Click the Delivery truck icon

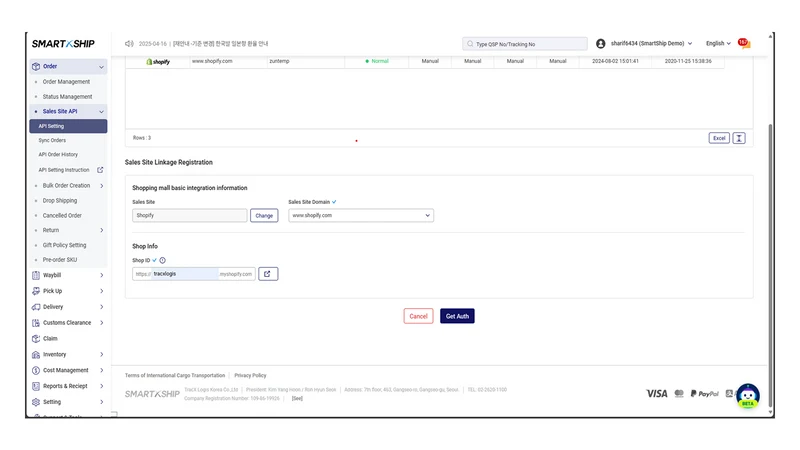[x=36, y=307]
